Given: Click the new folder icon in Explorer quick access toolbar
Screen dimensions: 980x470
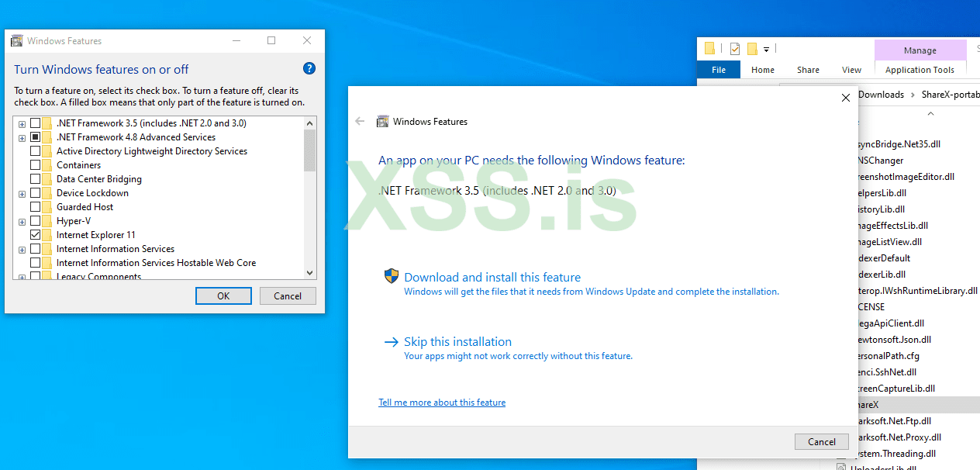Looking at the screenshot, I should pyautogui.click(x=751, y=49).
